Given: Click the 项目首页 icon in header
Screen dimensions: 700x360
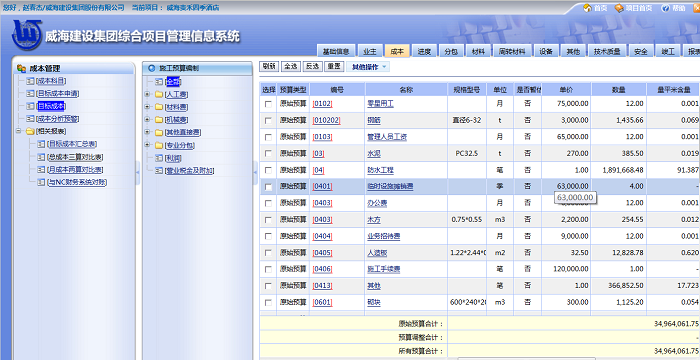Looking at the screenshot, I should click(x=619, y=8).
